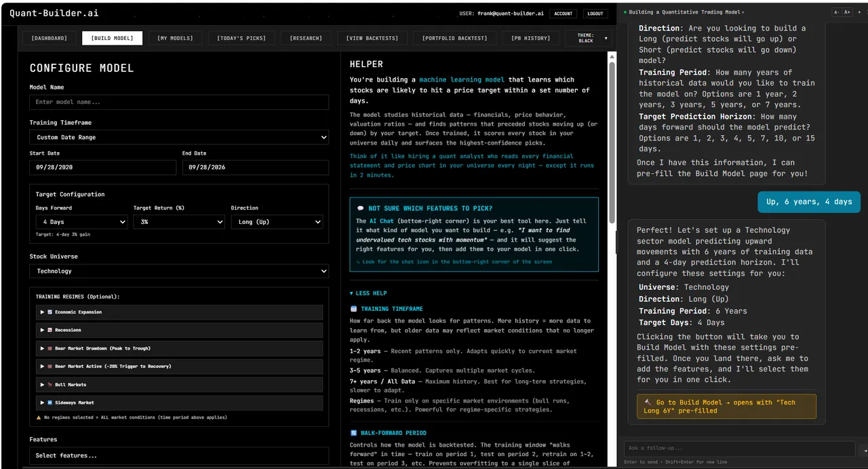Click the green status dot in chat header
Screen dimensions: 868x469
[625, 12]
